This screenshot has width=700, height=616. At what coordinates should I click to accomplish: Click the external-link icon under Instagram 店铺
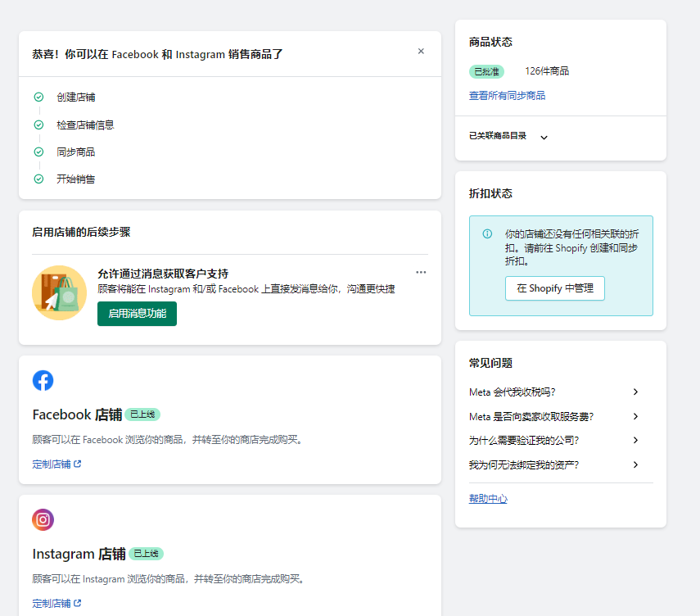pos(78,603)
